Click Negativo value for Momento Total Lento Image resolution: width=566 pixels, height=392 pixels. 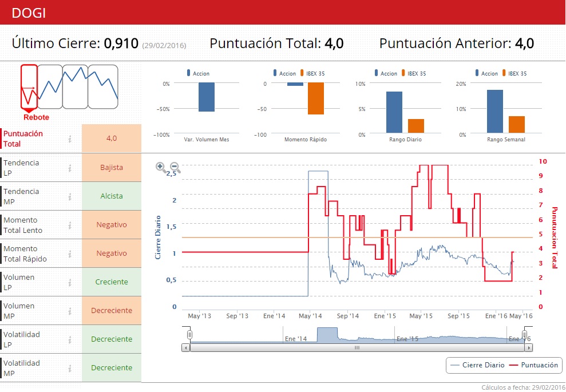click(x=112, y=224)
